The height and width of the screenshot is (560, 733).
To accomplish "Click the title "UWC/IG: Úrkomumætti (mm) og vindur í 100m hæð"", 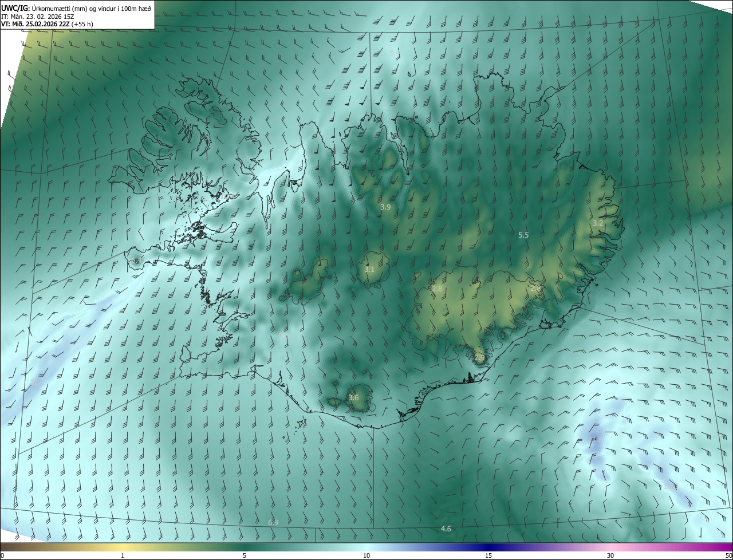I will [76, 8].
